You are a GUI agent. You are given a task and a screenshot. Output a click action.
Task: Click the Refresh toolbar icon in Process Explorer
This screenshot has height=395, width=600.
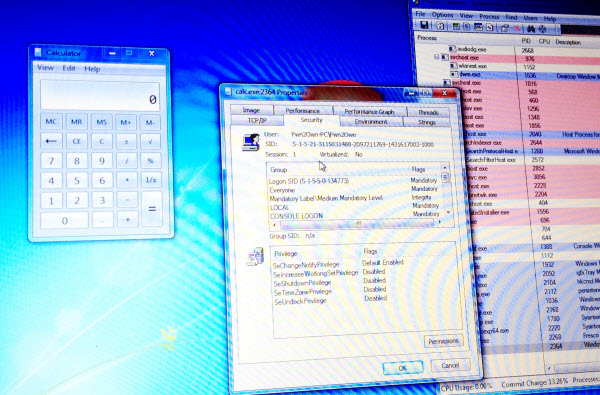tap(440, 26)
